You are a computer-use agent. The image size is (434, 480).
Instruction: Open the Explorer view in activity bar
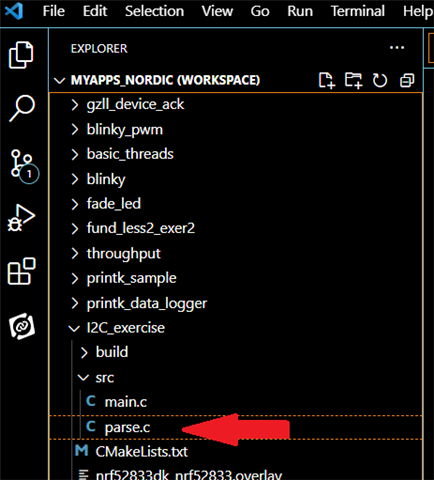point(21,55)
